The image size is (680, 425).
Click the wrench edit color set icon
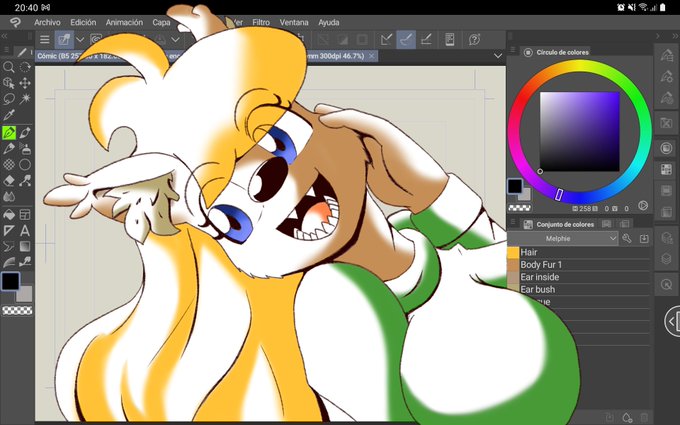(x=627, y=239)
